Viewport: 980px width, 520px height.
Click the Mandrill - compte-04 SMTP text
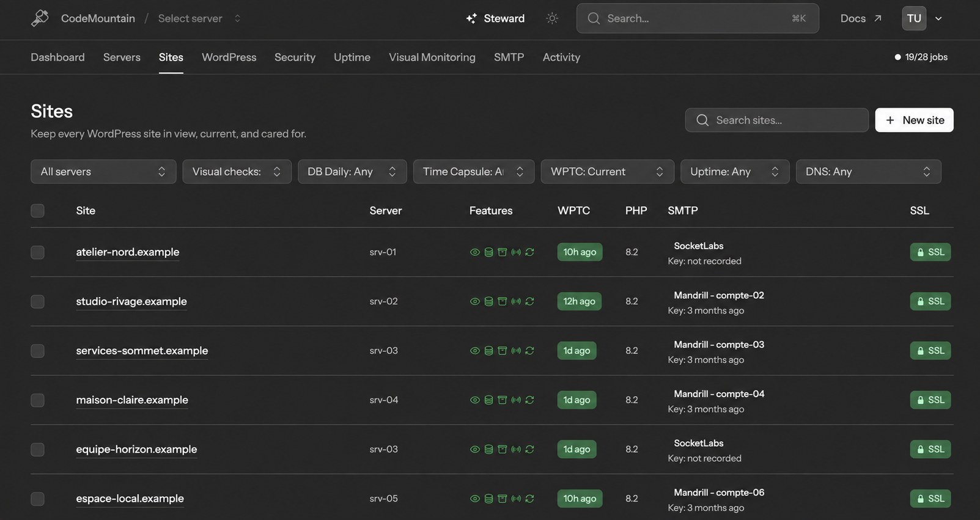pos(719,394)
